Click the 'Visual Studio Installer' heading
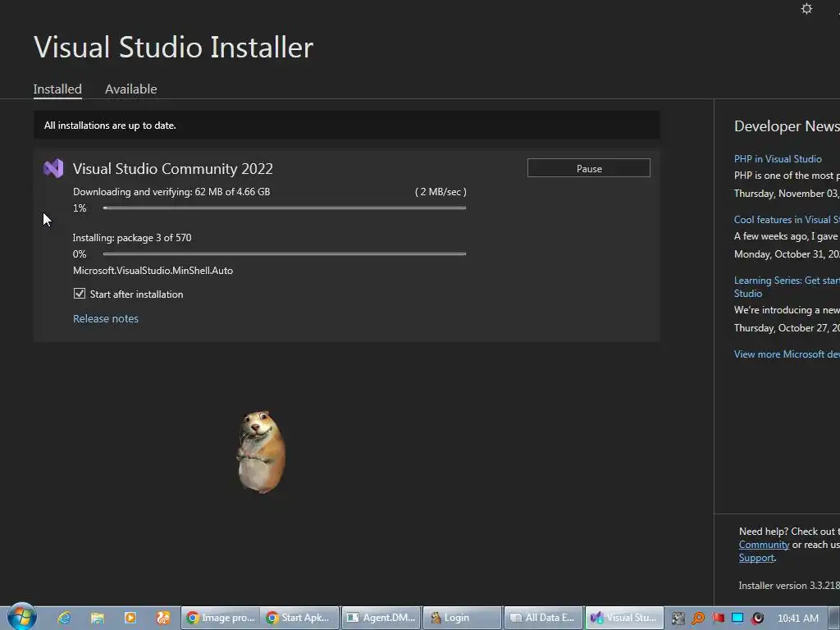The image size is (840, 630). point(174,47)
